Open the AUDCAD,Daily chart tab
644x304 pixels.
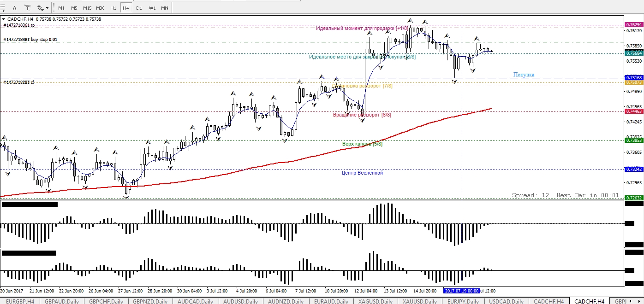pyautogui.click(x=194, y=301)
